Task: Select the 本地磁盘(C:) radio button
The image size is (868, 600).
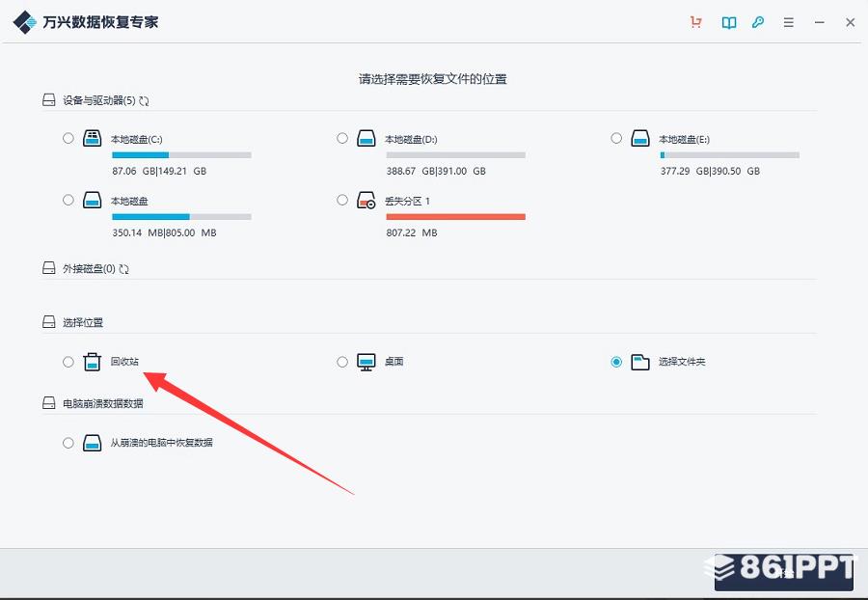Action: [68, 138]
